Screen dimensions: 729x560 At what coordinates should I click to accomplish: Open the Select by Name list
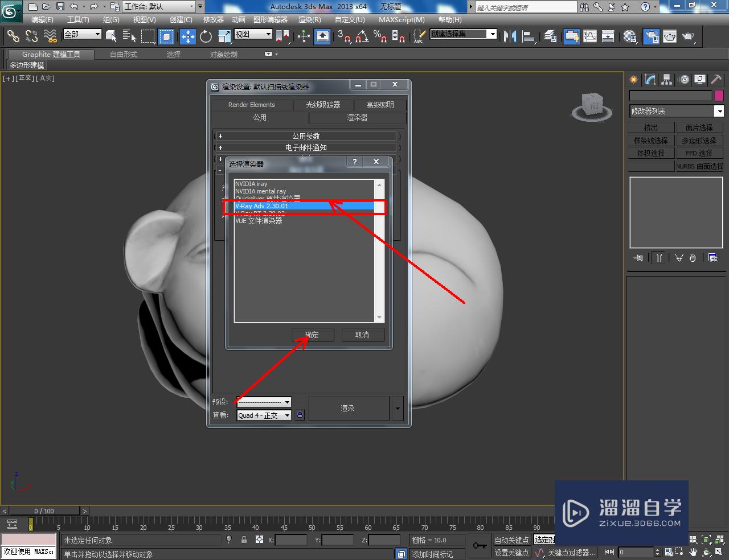pyautogui.click(x=129, y=36)
